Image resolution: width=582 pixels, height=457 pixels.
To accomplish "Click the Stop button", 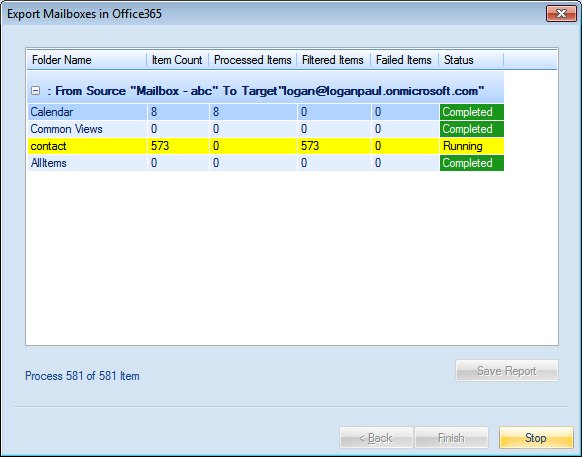I will [536, 438].
